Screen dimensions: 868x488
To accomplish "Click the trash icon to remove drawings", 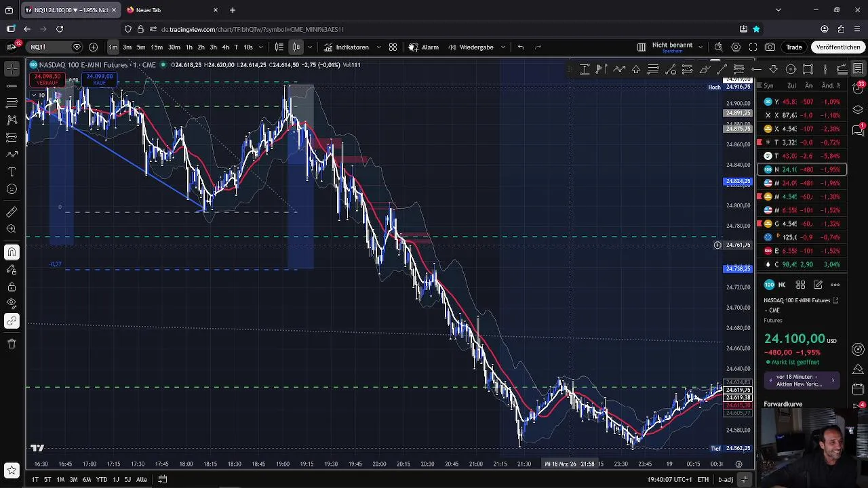I will [12, 344].
